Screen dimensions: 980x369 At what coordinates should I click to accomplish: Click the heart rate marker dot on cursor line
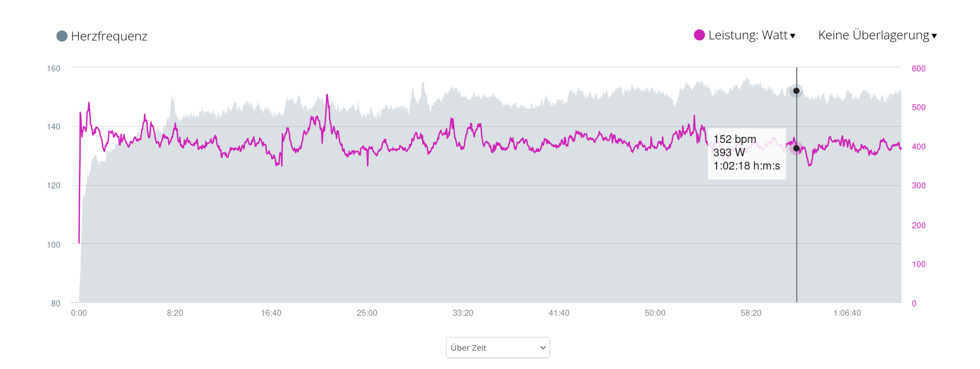point(796,91)
